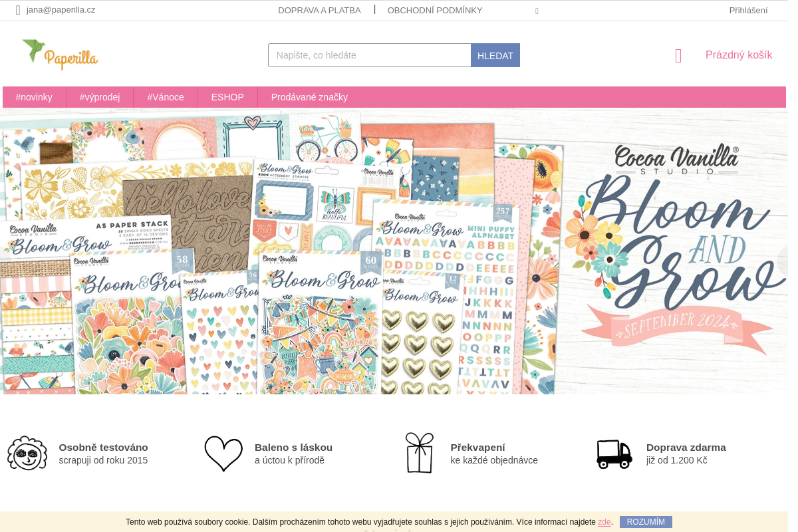
Task: Click the small icon right of Obchodní podmínky
Action: 537,11
